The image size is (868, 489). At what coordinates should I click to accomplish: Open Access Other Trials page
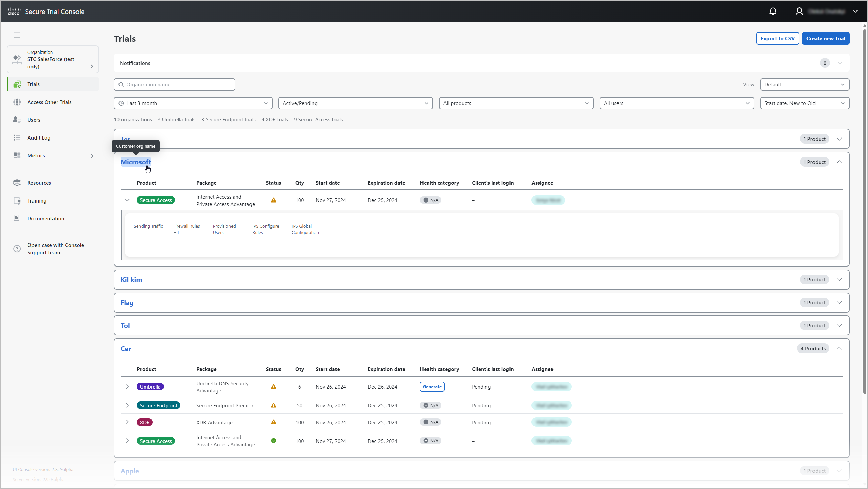[53, 102]
